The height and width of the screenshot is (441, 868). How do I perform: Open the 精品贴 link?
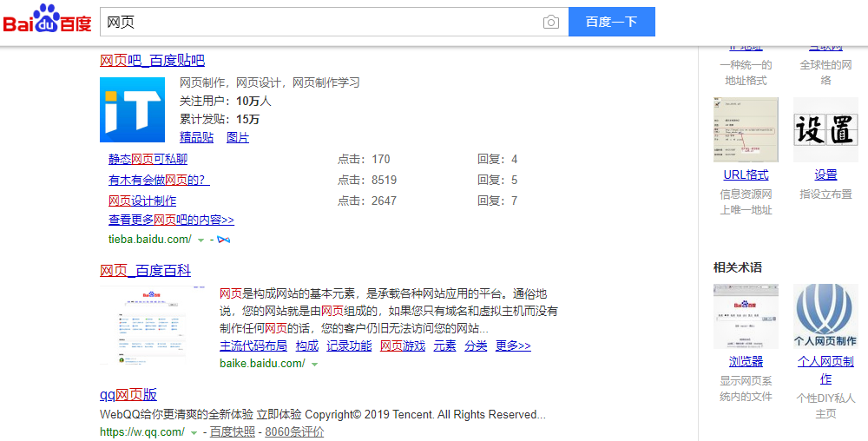coord(196,137)
